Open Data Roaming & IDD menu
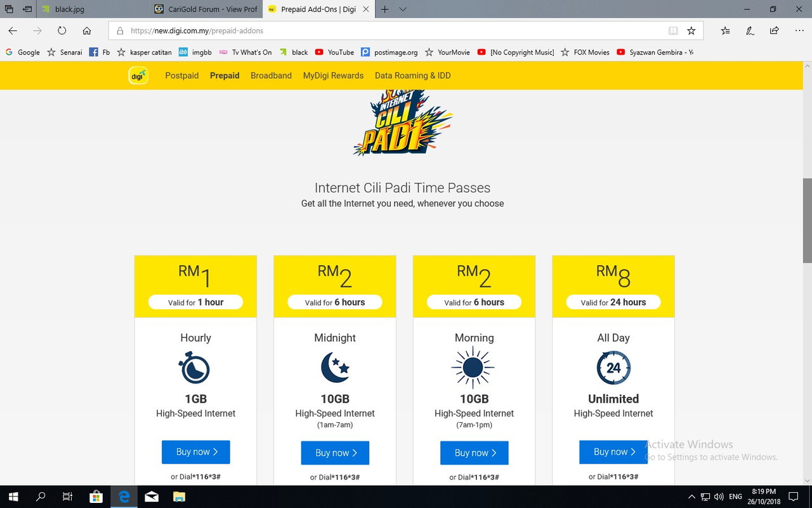Viewport: 812px width, 508px height. click(413, 76)
